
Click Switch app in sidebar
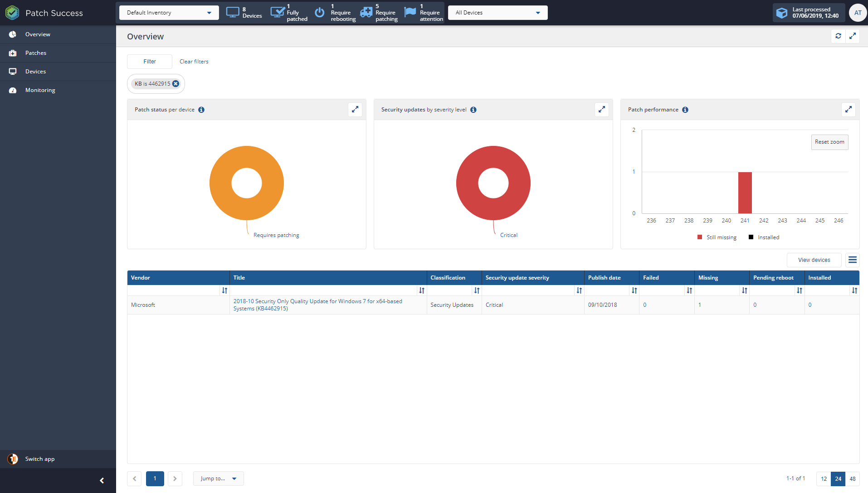[58, 459]
